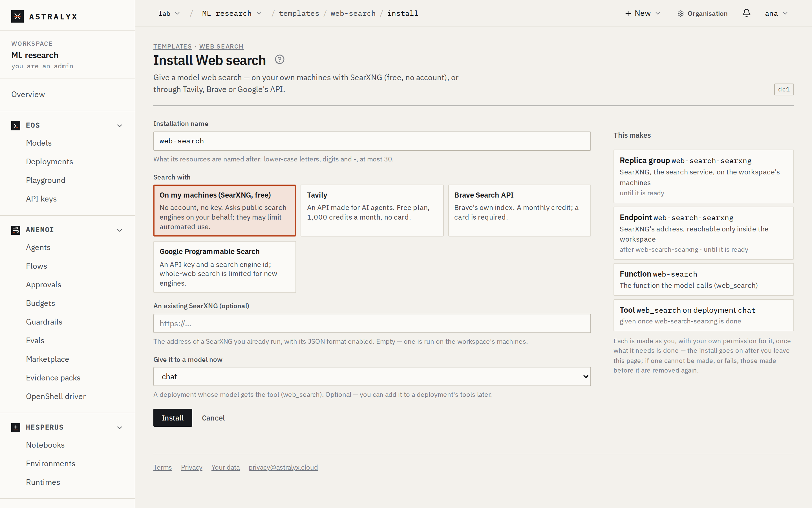Screen dimensions: 812x508
Task: Follow the WEB SEARCH breadcrumb link
Action: click(221, 46)
